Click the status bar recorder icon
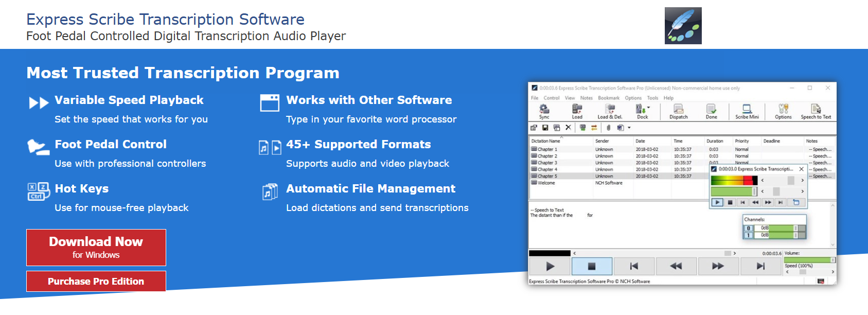Viewport: 868px width, 315px height. 821,281
